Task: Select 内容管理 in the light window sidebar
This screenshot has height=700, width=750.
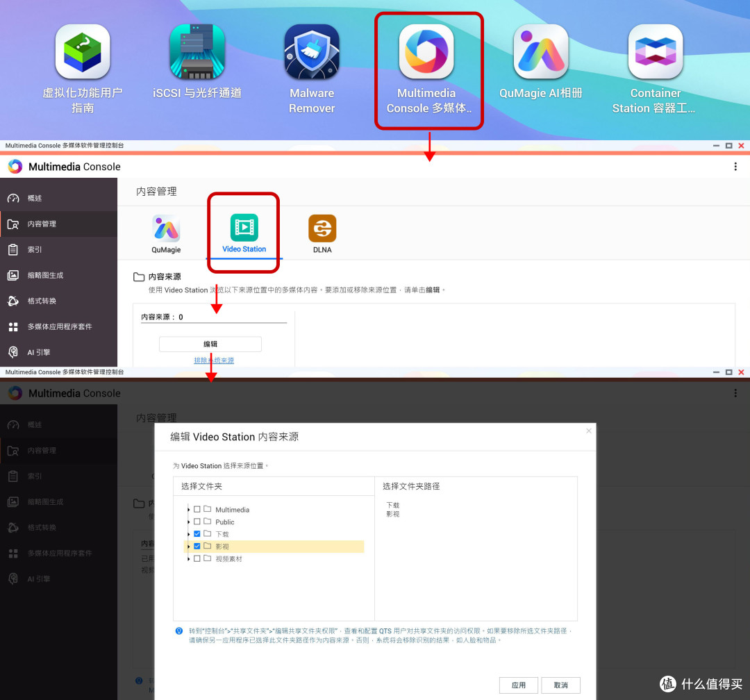Action: click(x=58, y=224)
